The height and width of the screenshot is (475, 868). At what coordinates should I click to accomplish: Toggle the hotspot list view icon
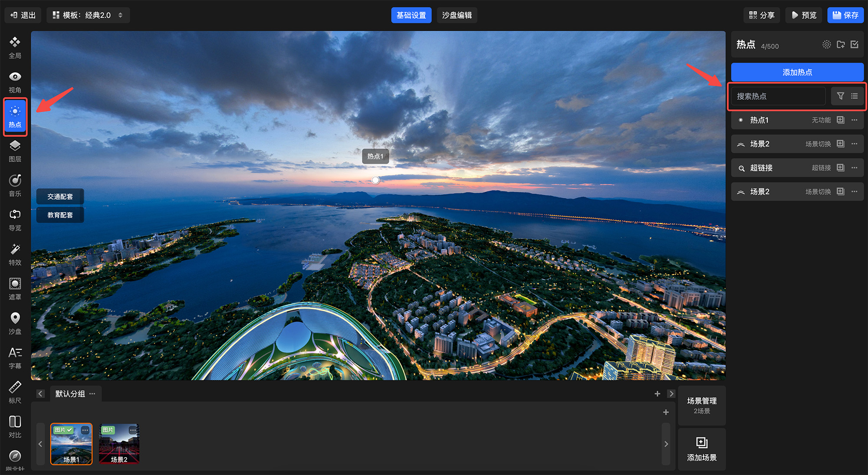coord(854,96)
